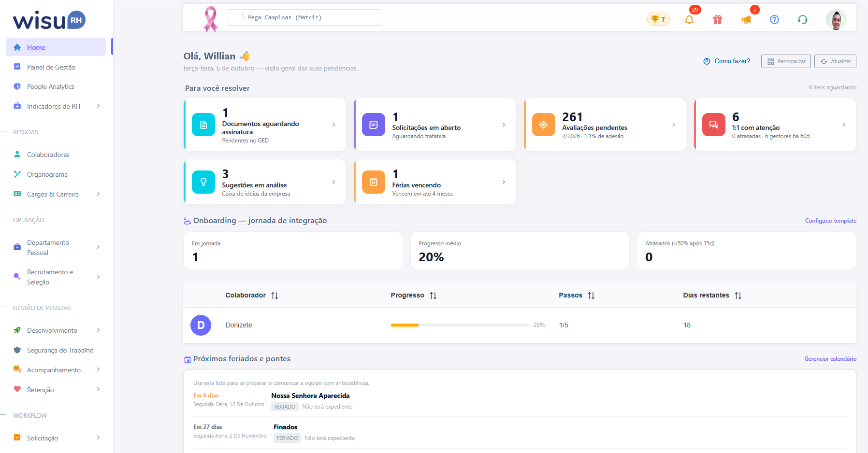Open Sugestões em análise lightbulb icon
This screenshot has height=453, width=868.
tap(203, 182)
